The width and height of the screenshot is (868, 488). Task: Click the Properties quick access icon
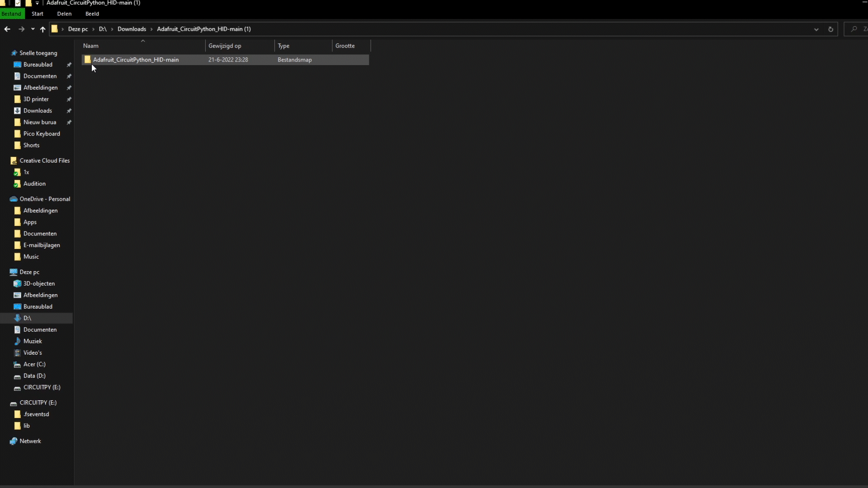pos(18,3)
